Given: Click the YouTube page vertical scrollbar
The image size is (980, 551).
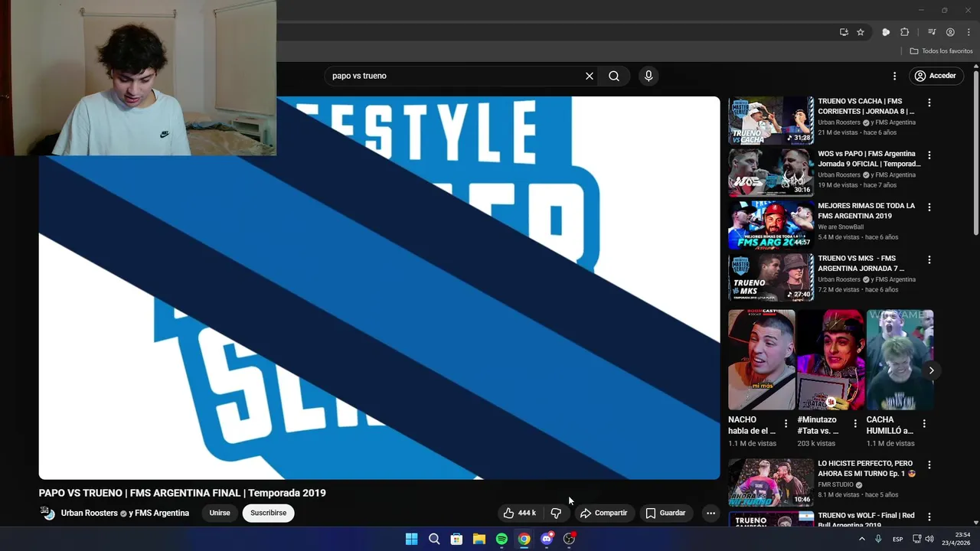Looking at the screenshot, I should point(975,153).
